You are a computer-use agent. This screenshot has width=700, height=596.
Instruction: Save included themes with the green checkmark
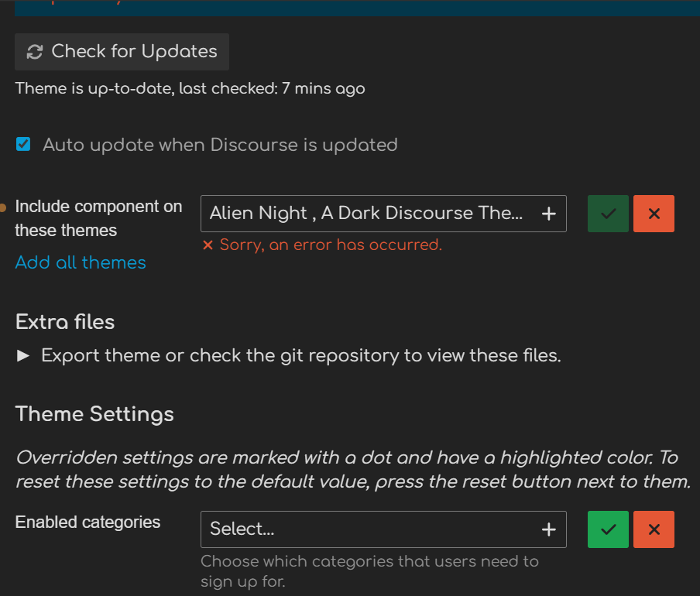[x=608, y=214]
